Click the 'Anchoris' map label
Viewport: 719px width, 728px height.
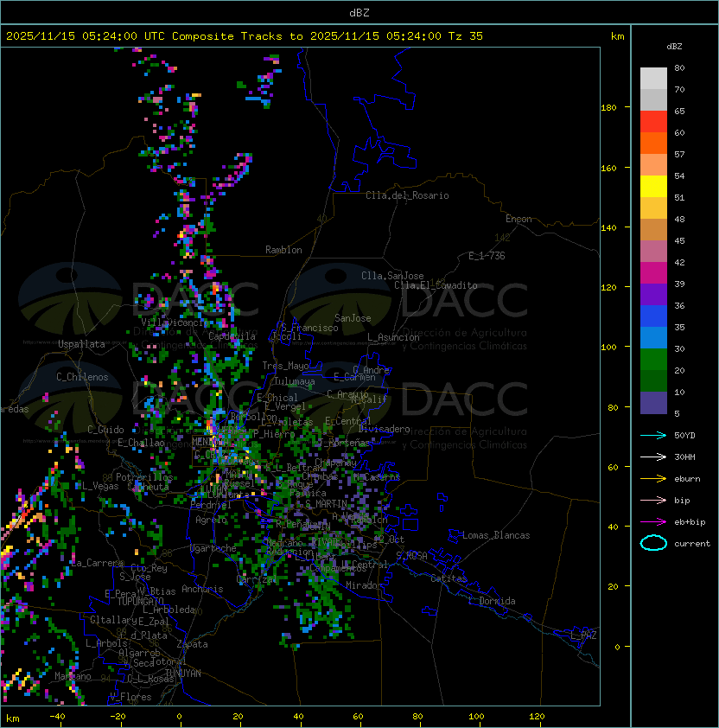[202, 589]
